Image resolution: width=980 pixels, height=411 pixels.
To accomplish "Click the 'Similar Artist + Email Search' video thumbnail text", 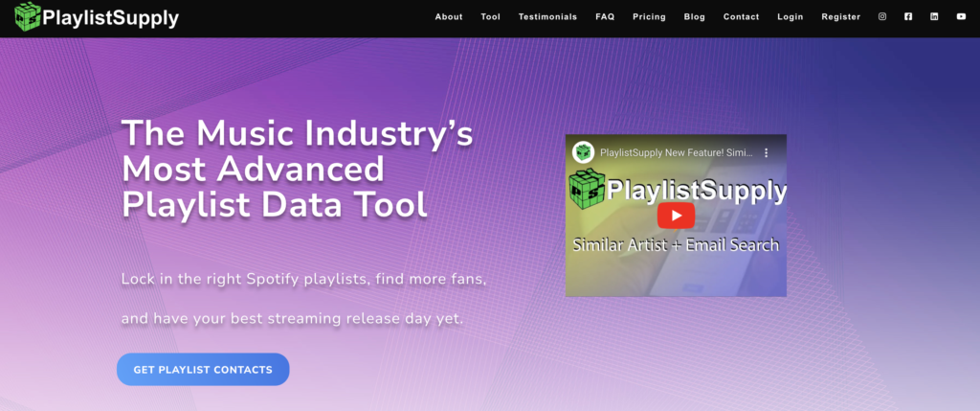I will pyautogui.click(x=676, y=244).
